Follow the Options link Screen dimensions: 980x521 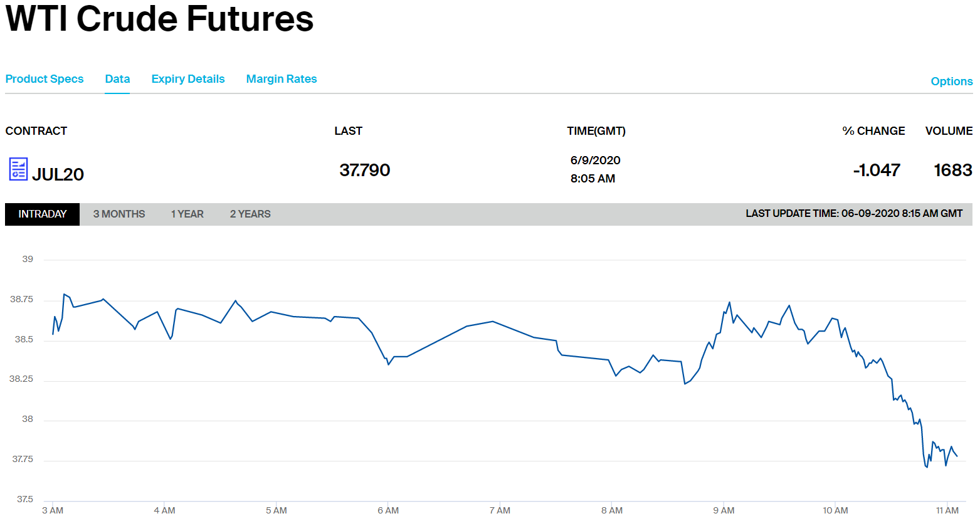(951, 82)
